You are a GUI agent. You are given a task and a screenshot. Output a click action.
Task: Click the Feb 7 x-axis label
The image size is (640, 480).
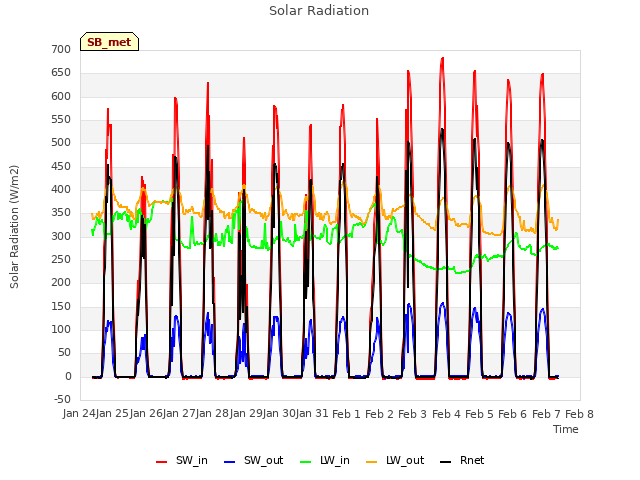pyautogui.click(x=546, y=414)
